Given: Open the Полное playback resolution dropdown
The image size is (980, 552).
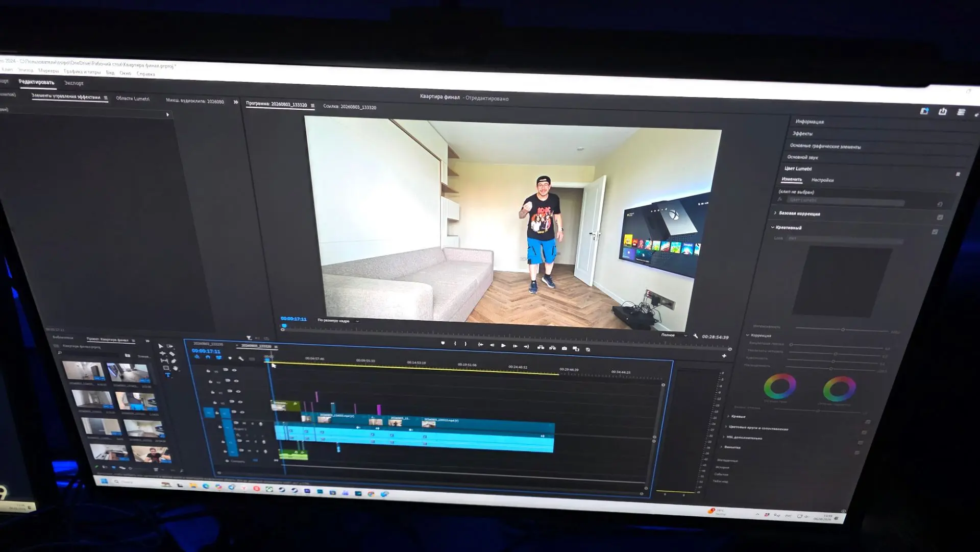Looking at the screenshot, I should 674,335.
